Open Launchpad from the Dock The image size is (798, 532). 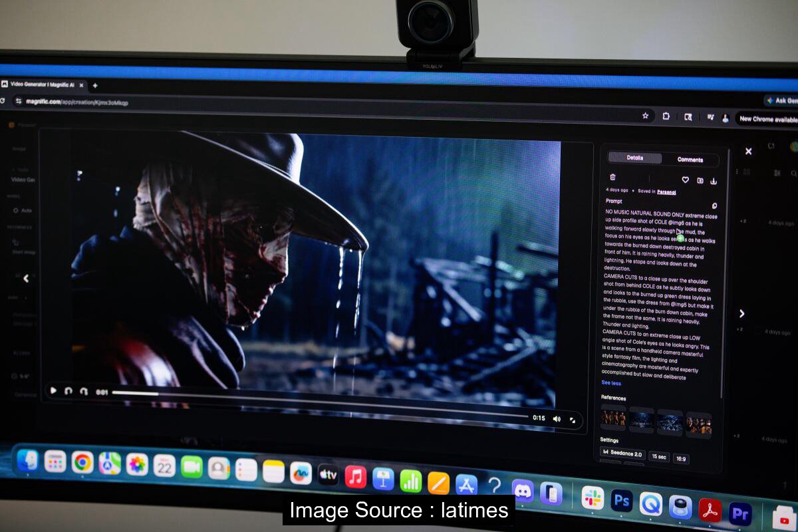pos(55,461)
